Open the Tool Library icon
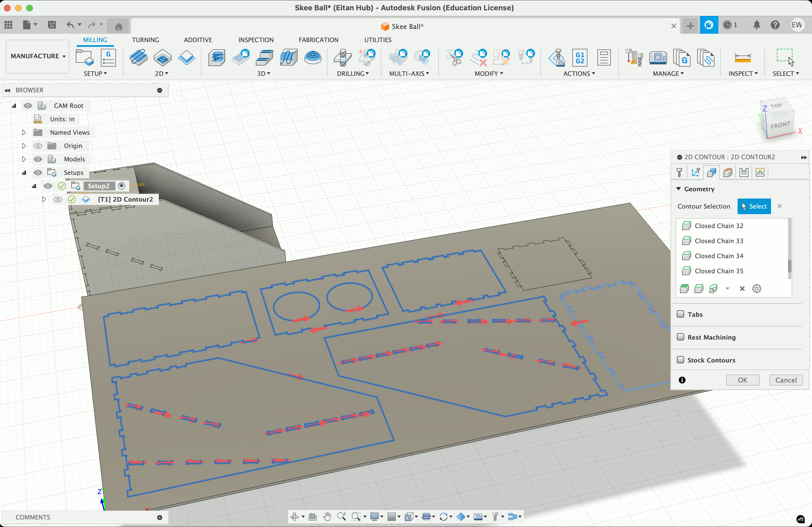 pyautogui.click(x=634, y=58)
